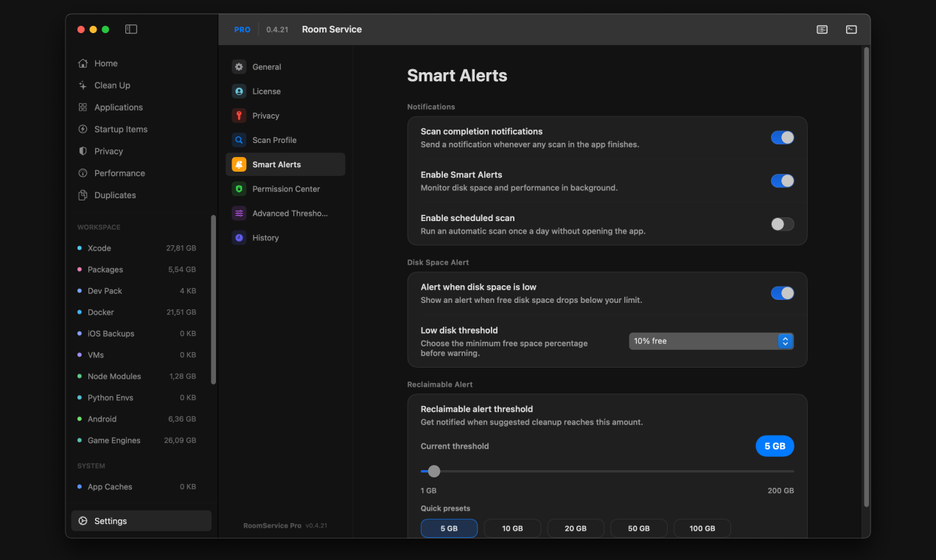This screenshot has height=560, width=936.
Task: Disable scan completion notifications toggle
Action: (x=782, y=138)
